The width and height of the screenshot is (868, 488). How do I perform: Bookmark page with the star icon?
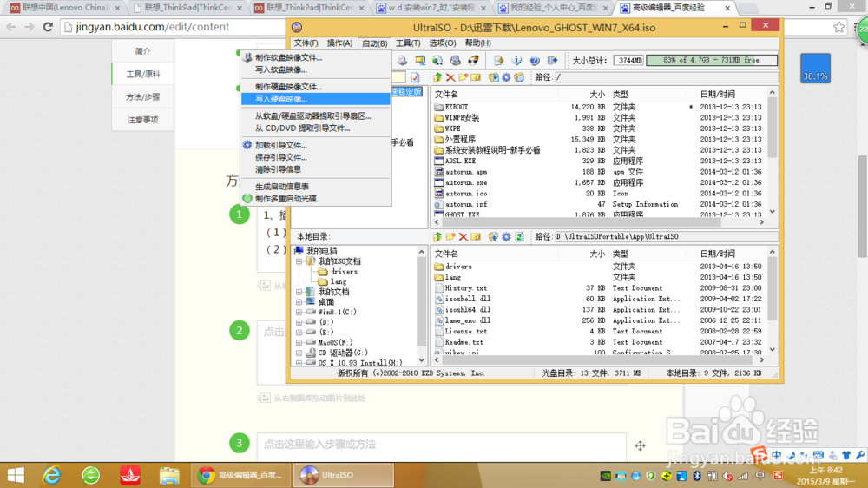click(839, 27)
